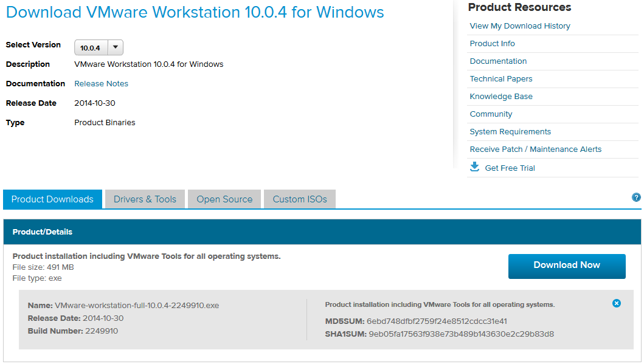The height and width of the screenshot is (364, 644).
Task: Switch to the Open Source tab
Action: 224,199
